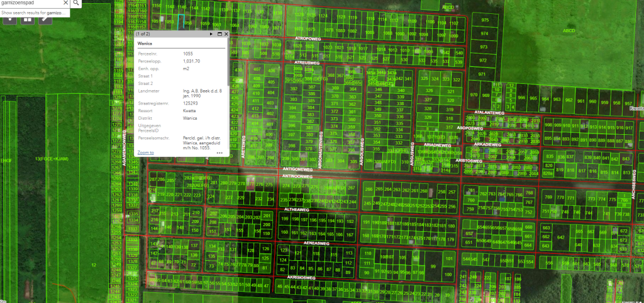Click the leftmost toolbar button with dot
Image resolution: width=644 pixels, height=303 pixels.
pos(9,19)
